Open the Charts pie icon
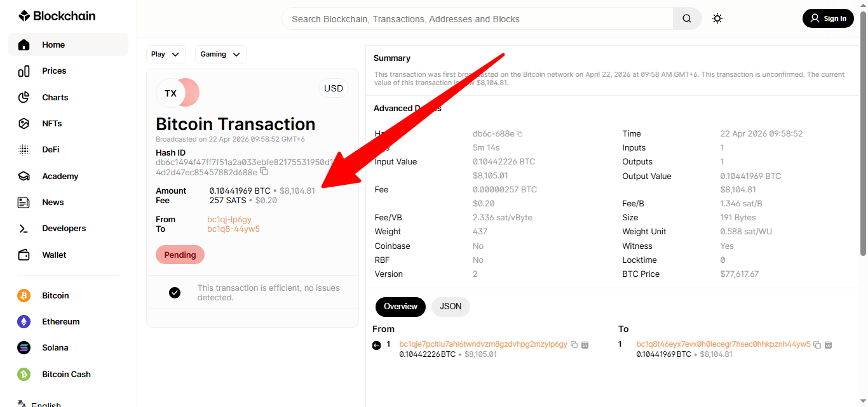 [x=24, y=97]
